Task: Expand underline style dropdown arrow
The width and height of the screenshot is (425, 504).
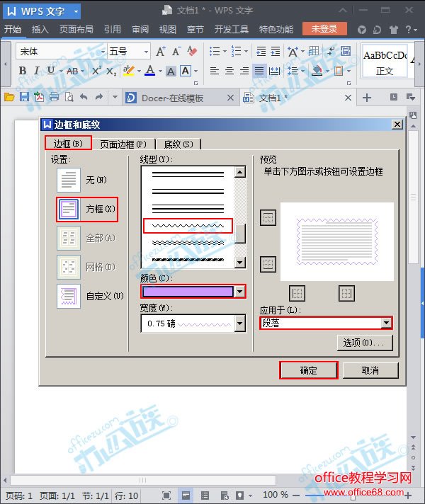Action: point(61,71)
